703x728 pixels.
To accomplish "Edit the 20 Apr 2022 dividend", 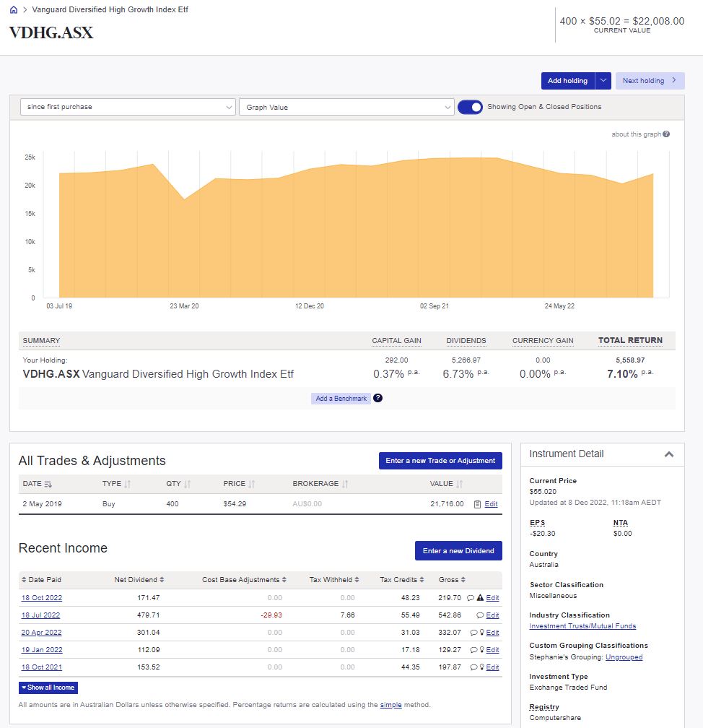I will (x=492, y=633).
